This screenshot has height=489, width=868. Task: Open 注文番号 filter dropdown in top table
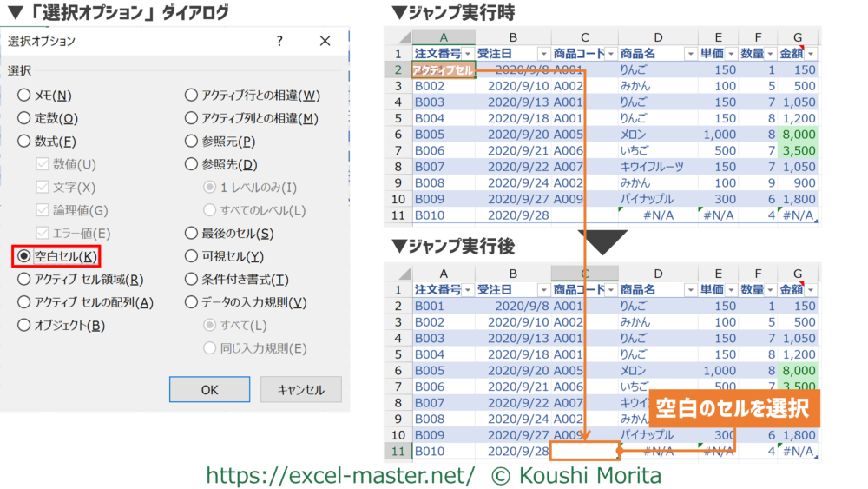point(467,53)
